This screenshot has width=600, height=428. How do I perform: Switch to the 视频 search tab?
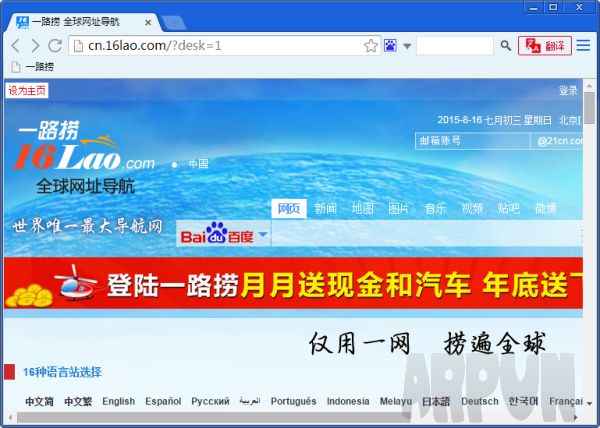click(x=472, y=208)
